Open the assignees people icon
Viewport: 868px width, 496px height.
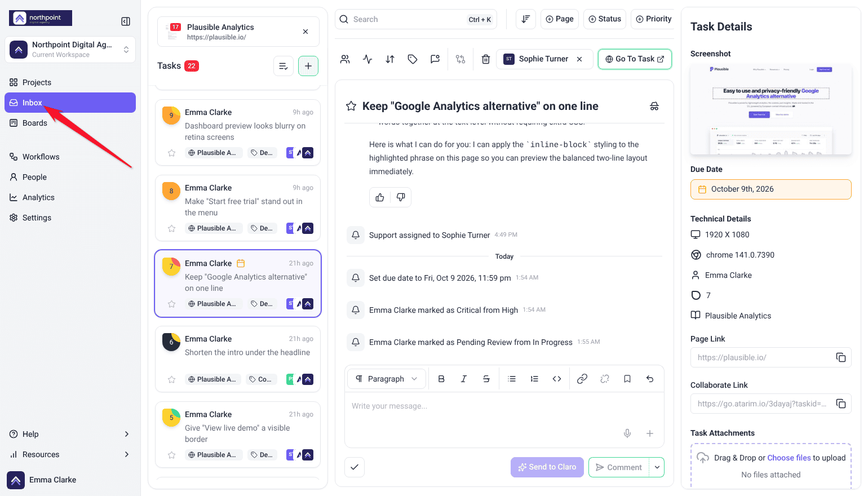pos(345,59)
